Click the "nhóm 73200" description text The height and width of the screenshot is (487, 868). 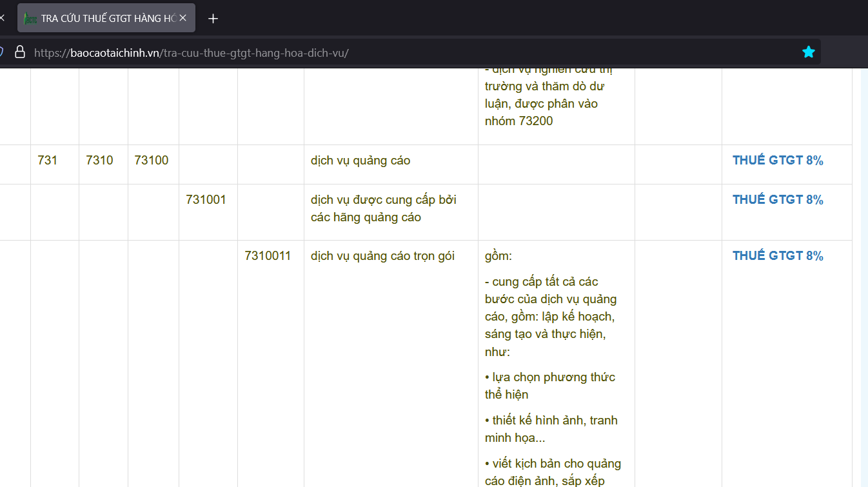point(518,121)
